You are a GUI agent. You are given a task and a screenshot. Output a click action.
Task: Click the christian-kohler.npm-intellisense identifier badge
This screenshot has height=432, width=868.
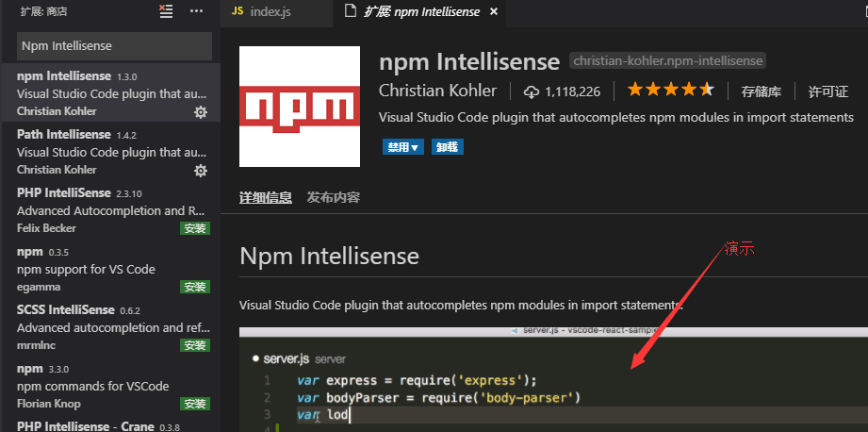point(667,61)
